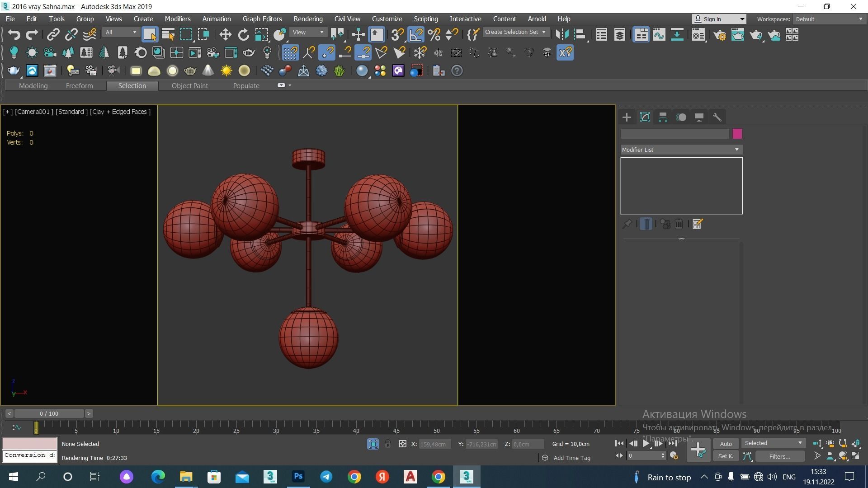The height and width of the screenshot is (488, 868).
Task: Expand the Modifier List dropdown
Action: click(x=681, y=150)
